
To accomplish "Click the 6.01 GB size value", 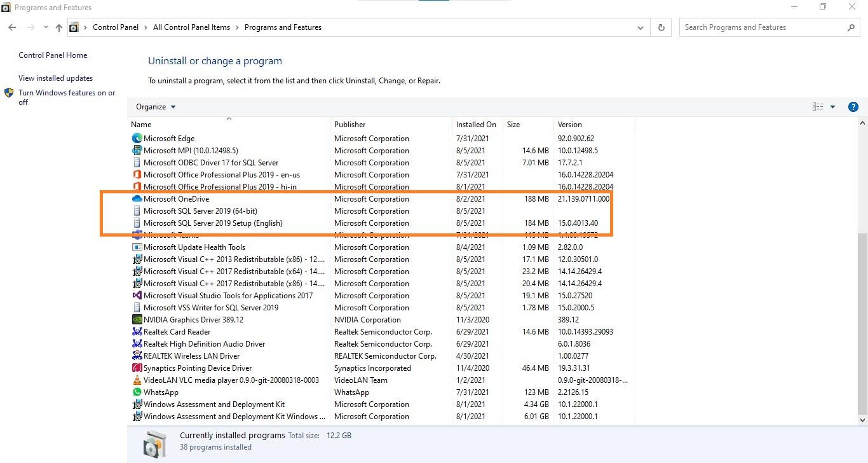I will [535, 417].
